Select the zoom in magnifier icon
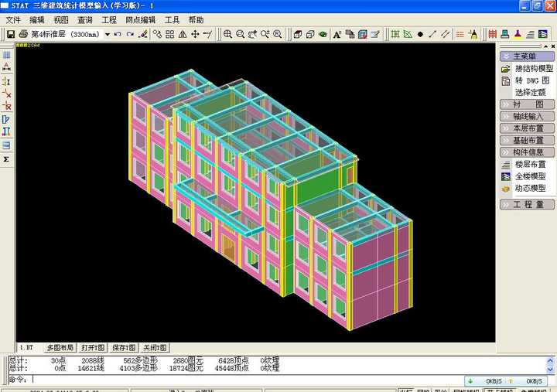This screenshot has width=557, height=392. tap(227, 34)
